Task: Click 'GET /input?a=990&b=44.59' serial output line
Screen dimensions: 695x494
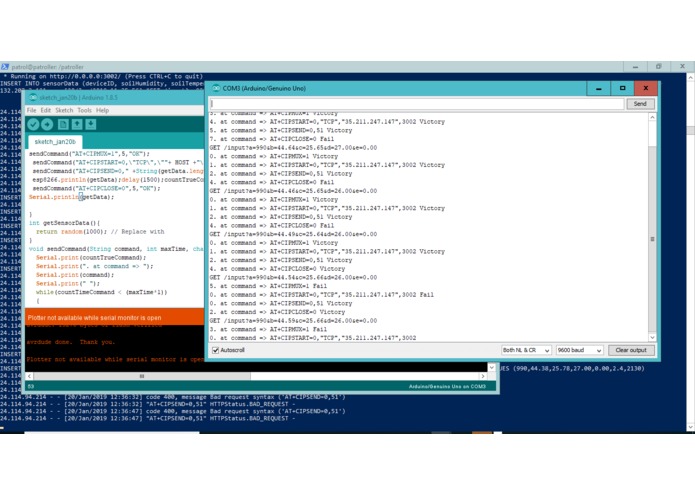Action: click(293, 321)
